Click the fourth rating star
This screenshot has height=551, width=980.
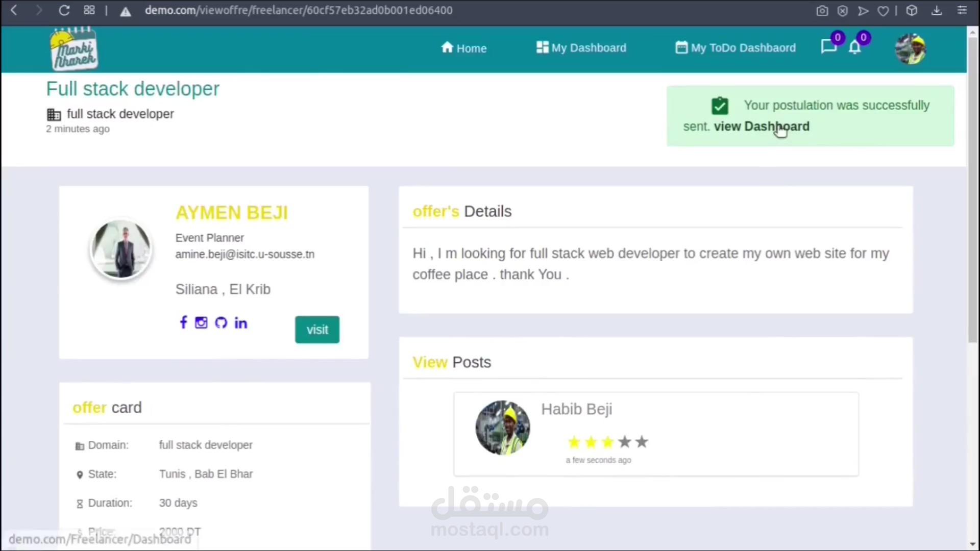click(x=624, y=442)
